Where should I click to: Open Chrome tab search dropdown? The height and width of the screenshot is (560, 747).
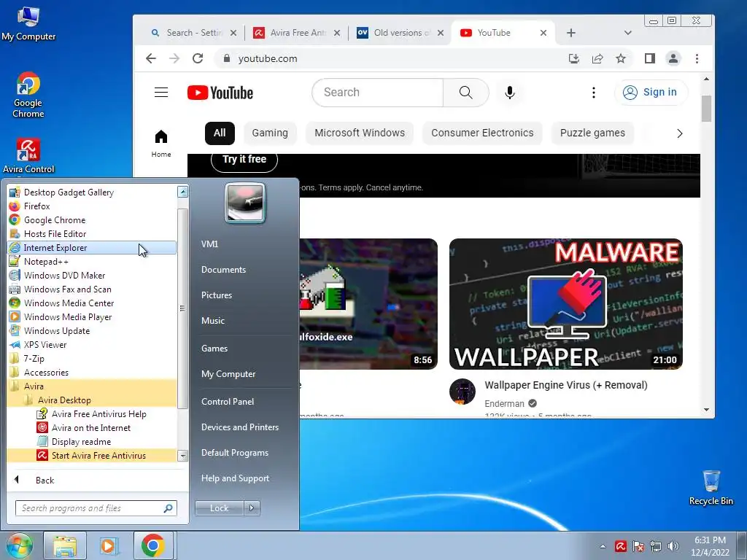(628, 33)
